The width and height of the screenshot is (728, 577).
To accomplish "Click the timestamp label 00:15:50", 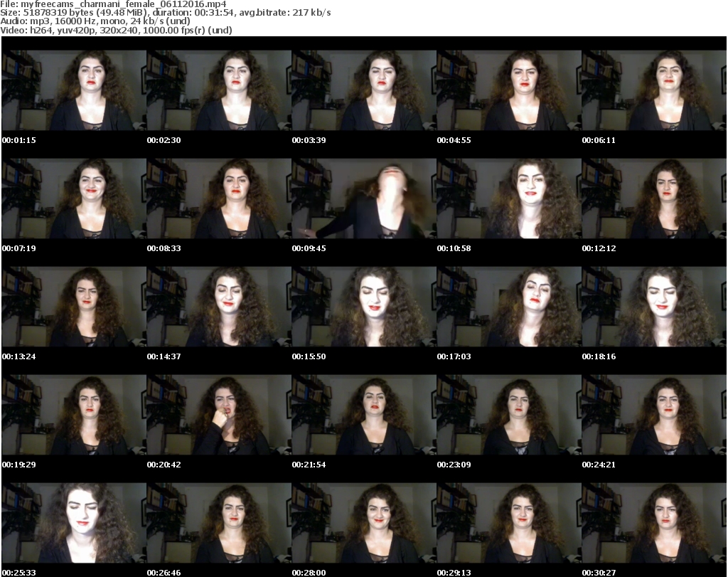I will [309, 356].
